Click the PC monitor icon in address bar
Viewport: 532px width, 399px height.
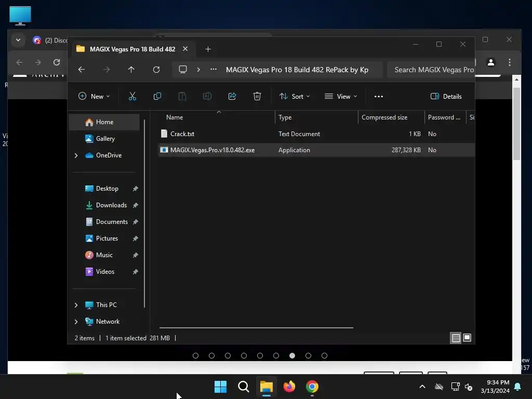(x=183, y=70)
